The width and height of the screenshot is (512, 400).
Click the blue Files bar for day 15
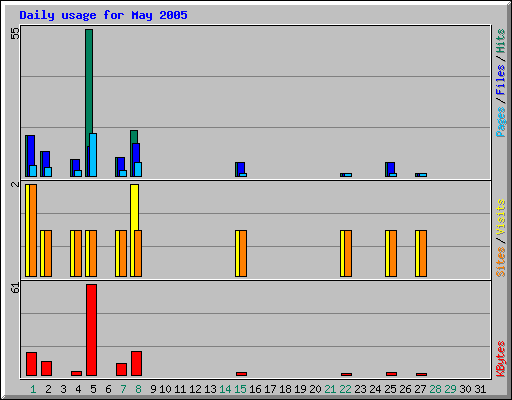coord(241,168)
